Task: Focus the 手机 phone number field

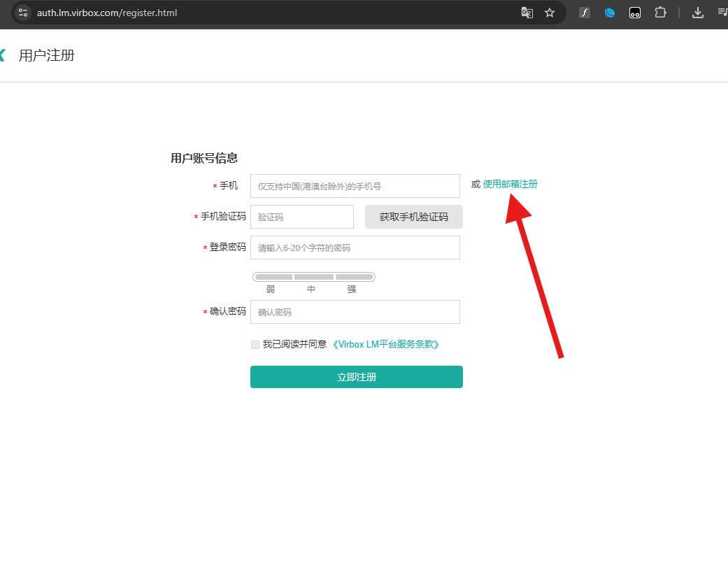Action: click(355, 186)
